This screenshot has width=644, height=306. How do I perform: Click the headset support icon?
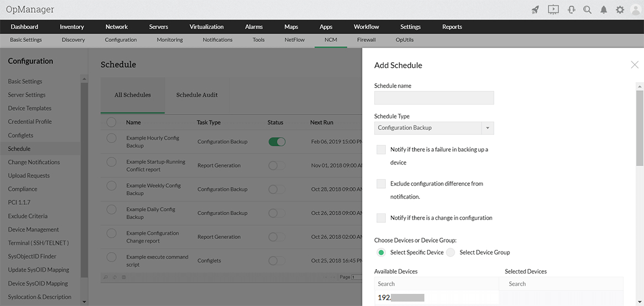tap(571, 10)
